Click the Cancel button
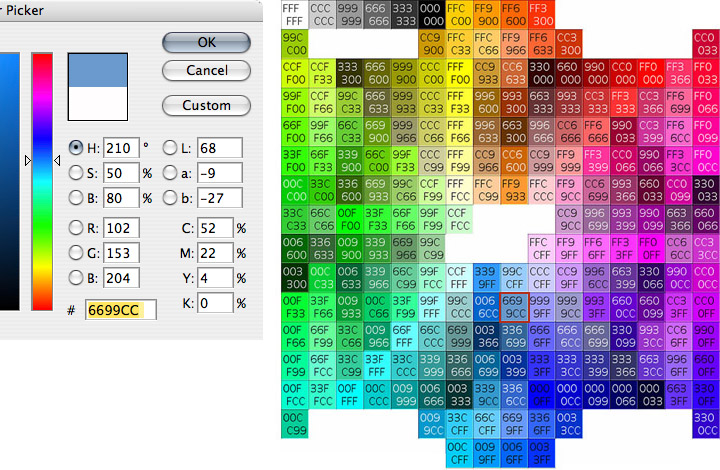Image resolution: width=720 pixels, height=470 pixels. click(206, 70)
